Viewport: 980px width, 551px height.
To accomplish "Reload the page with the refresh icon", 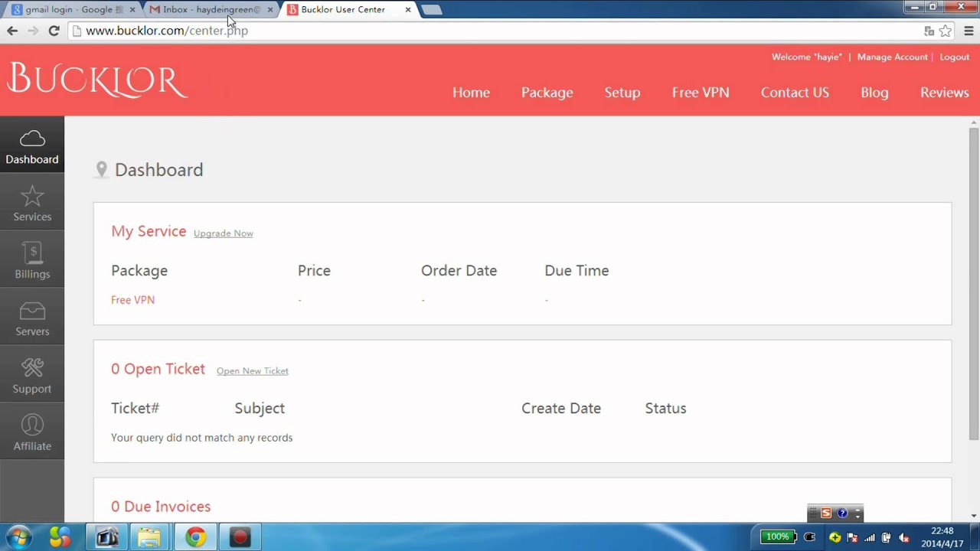I will (x=54, y=31).
